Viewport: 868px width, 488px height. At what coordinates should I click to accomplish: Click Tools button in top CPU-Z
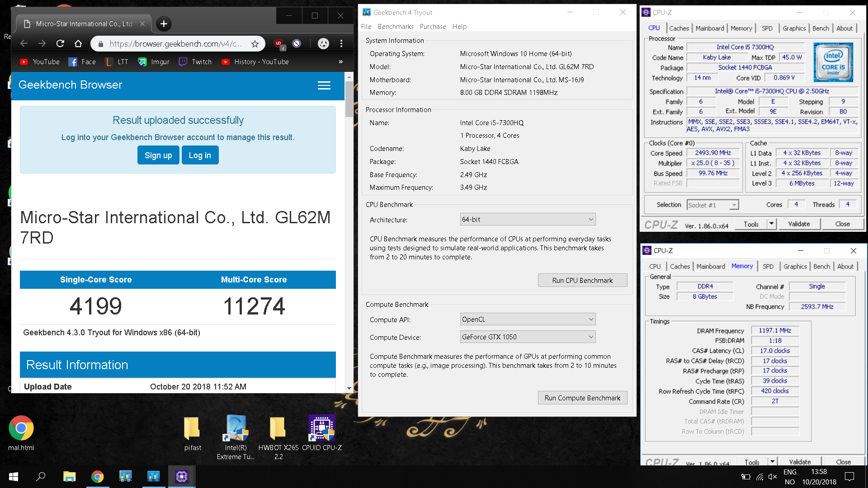coord(750,224)
